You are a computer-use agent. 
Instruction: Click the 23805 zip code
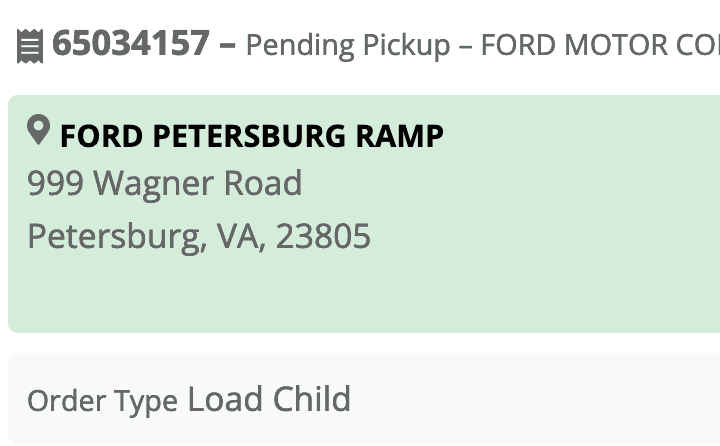(x=323, y=237)
